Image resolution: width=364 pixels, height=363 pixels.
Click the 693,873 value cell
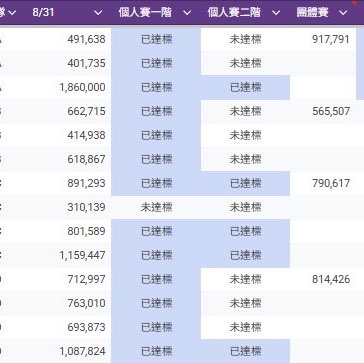(86, 327)
